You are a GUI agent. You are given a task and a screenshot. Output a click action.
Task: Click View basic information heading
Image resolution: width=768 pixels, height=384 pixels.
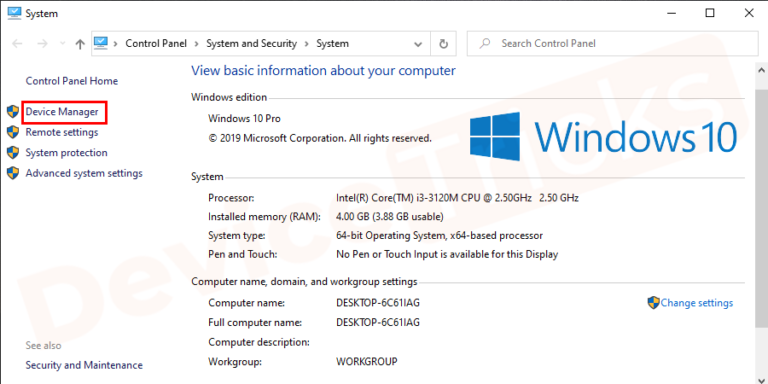[x=323, y=71]
